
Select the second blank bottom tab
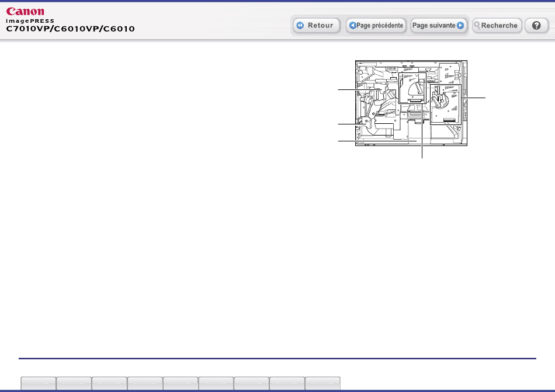tap(74, 383)
